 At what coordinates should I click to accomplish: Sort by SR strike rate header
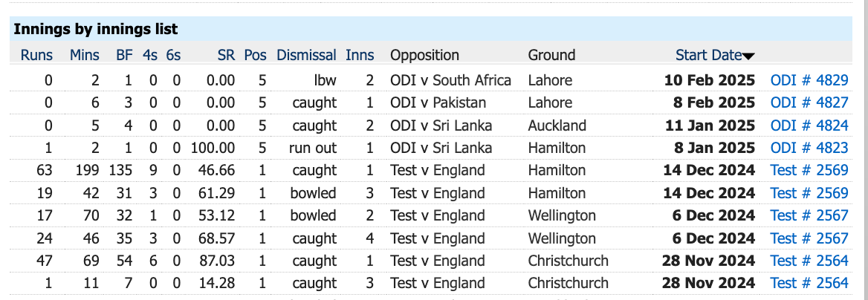[226, 55]
